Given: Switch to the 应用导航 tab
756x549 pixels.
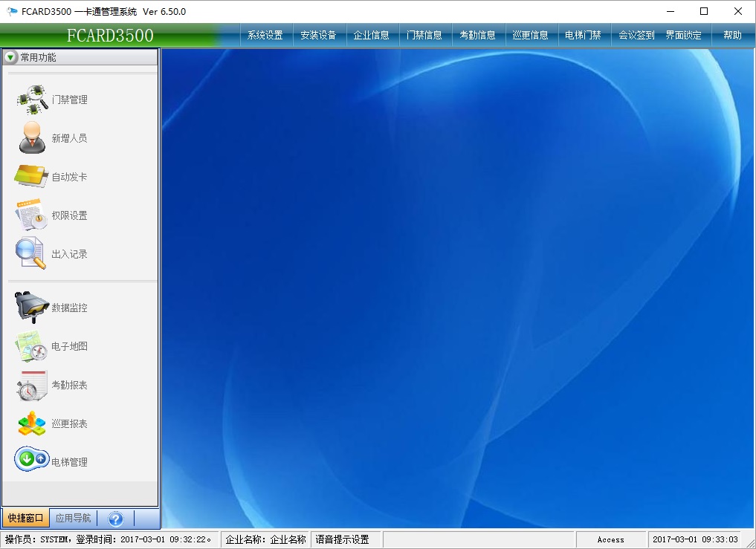Looking at the screenshot, I should (x=74, y=519).
